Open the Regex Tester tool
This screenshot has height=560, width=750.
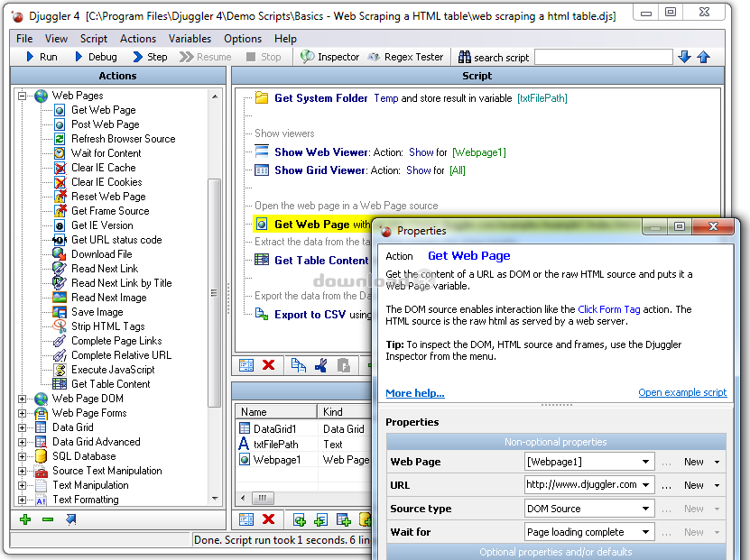click(x=405, y=57)
